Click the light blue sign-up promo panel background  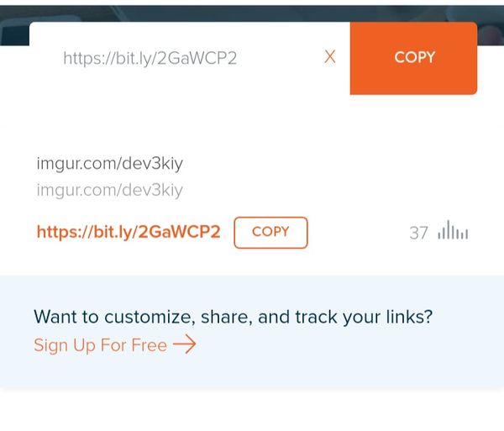252,331
